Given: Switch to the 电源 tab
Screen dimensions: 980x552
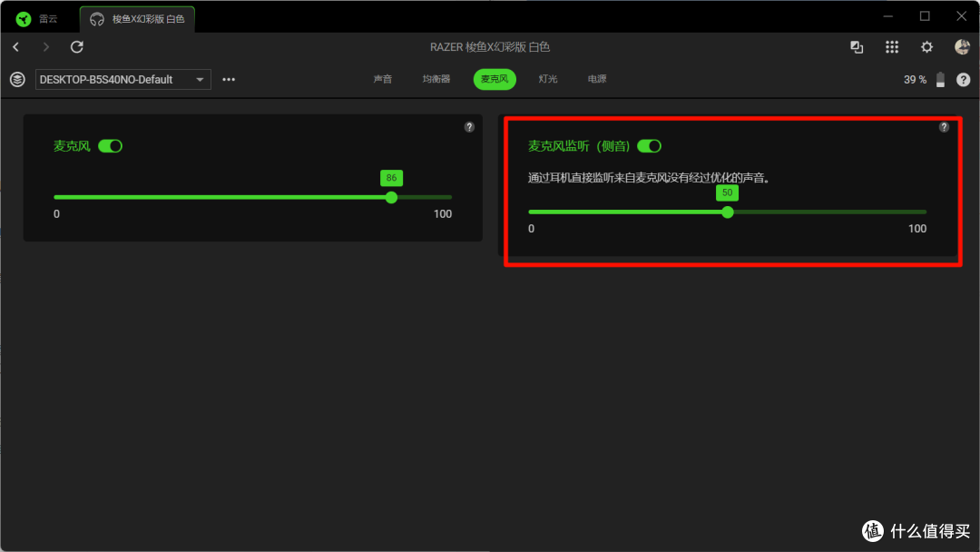Looking at the screenshot, I should (597, 79).
